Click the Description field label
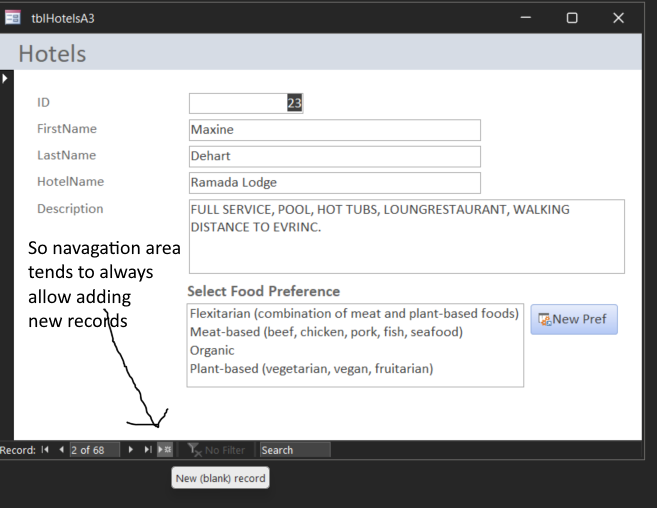Viewport: 657px width, 508px height. (x=70, y=209)
